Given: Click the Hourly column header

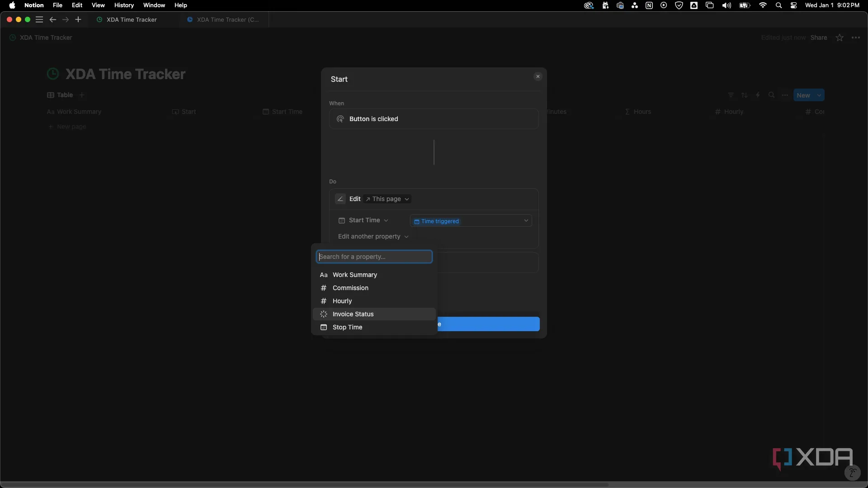Looking at the screenshot, I should 729,112.
